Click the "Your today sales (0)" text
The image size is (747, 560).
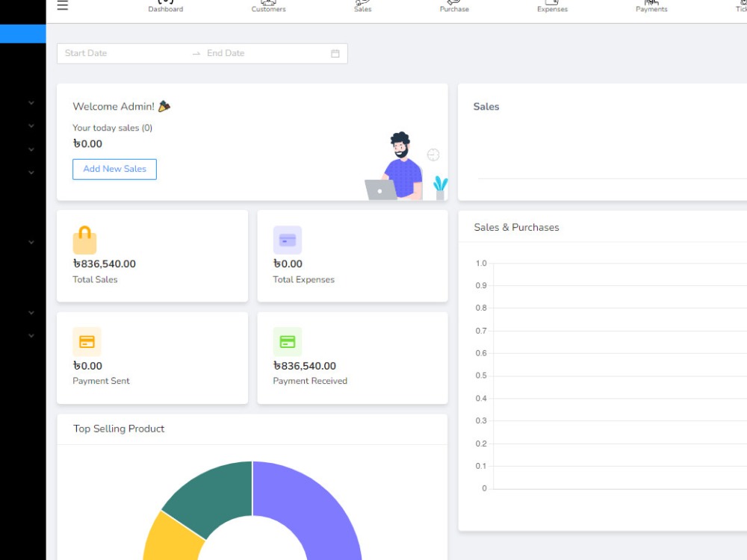(113, 128)
